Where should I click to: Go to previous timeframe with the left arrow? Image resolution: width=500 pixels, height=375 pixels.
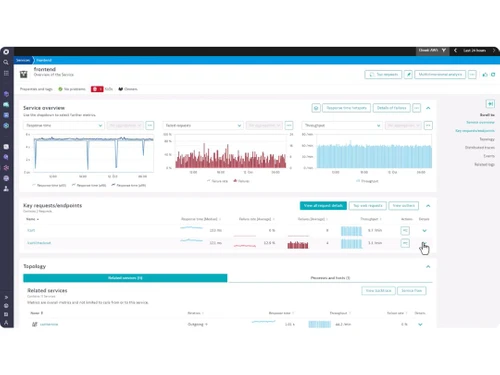pos(455,50)
